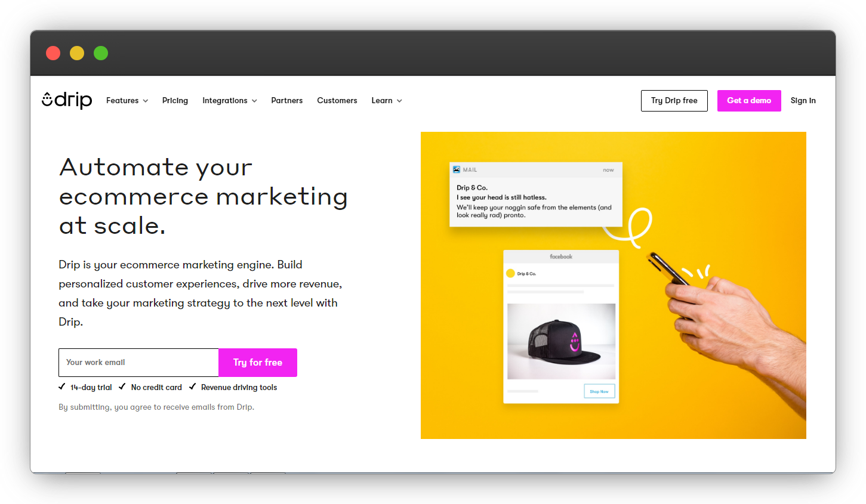This screenshot has height=504, width=866.
Task: Click the green maximize window button
Action: (101, 53)
